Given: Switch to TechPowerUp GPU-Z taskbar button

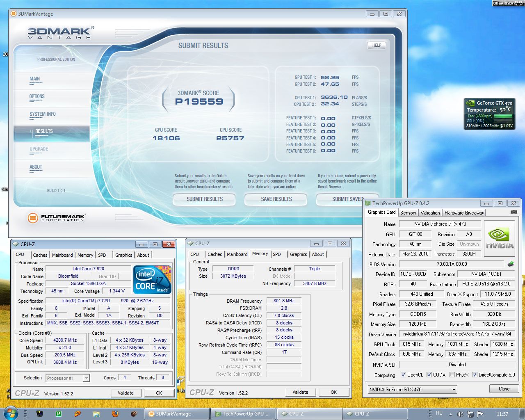Looking at the screenshot, I should coord(244,414).
